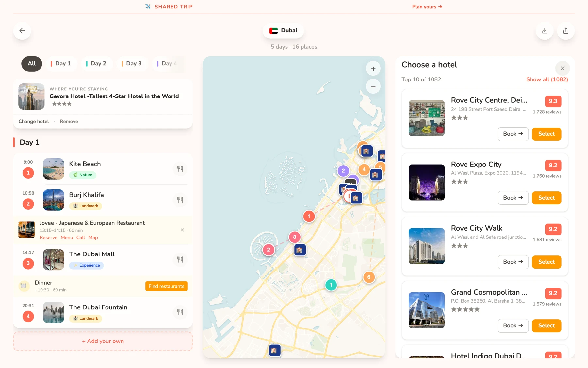Viewport: 588px width, 368px height.
Task: Click the hotel pin next to orange marker 4
Action: point(375,175)
